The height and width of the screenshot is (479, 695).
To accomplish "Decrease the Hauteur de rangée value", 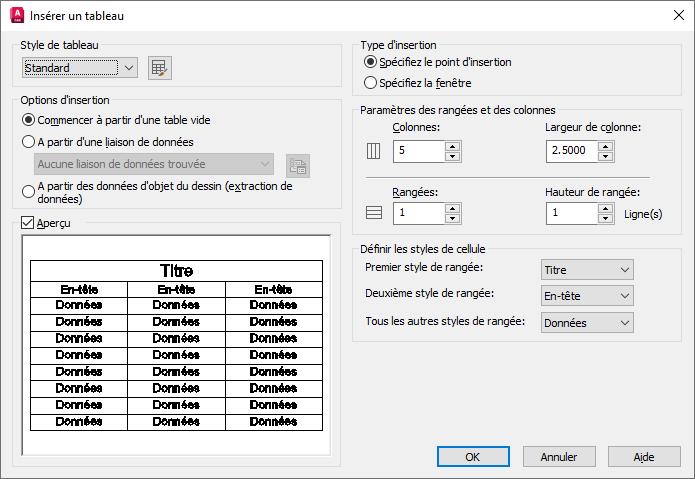I will (605, 219).
